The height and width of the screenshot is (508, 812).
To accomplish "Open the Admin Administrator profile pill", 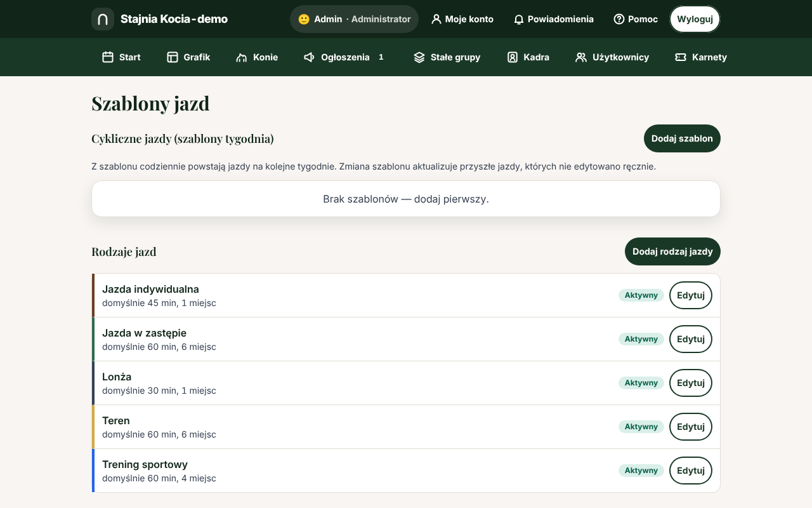I will pyautogui.click(x=354, y=19).
